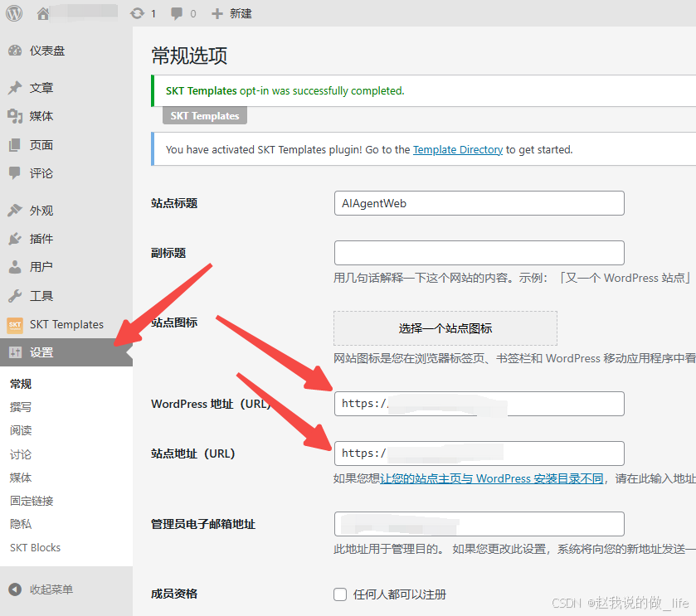Image resolution: width=696 pixels, height=616 pixels.
Task: Follow the Template Directory link
Action: (458, 150)
